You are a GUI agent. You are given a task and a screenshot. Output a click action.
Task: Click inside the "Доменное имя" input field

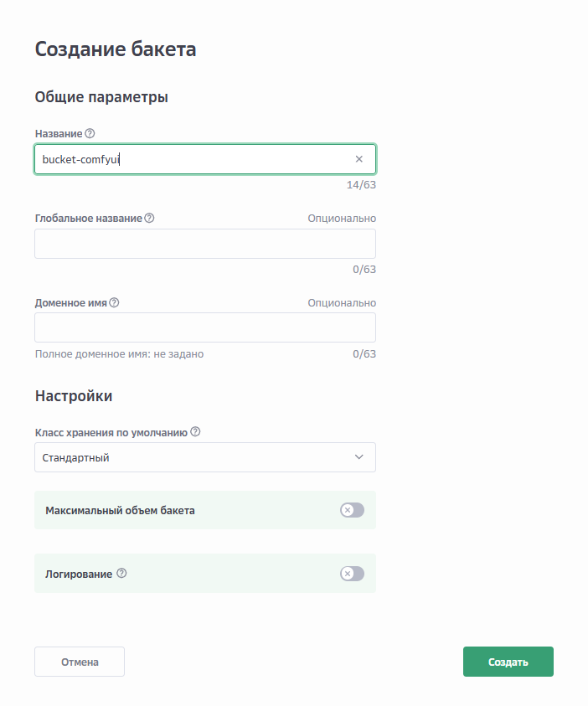coord(205,327)
